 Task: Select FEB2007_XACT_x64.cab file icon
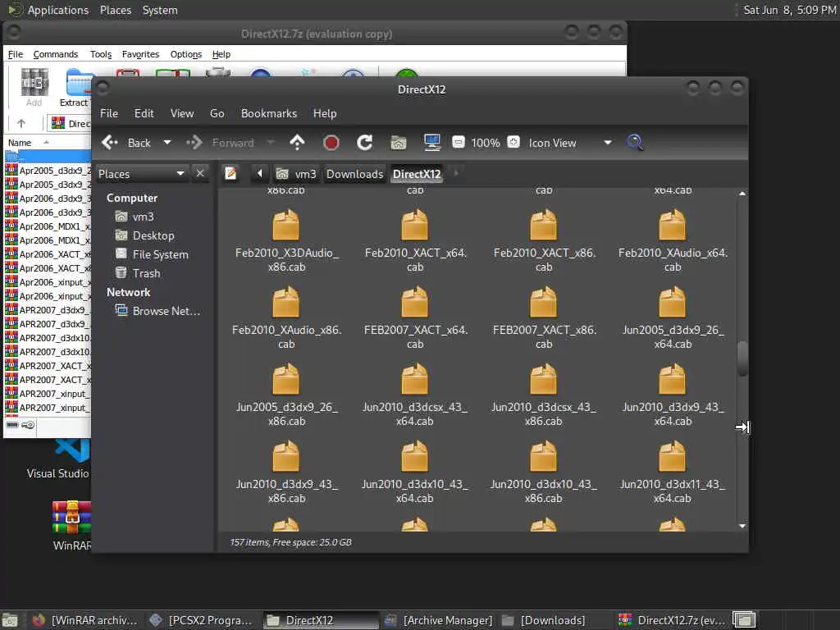pos(414,302)
